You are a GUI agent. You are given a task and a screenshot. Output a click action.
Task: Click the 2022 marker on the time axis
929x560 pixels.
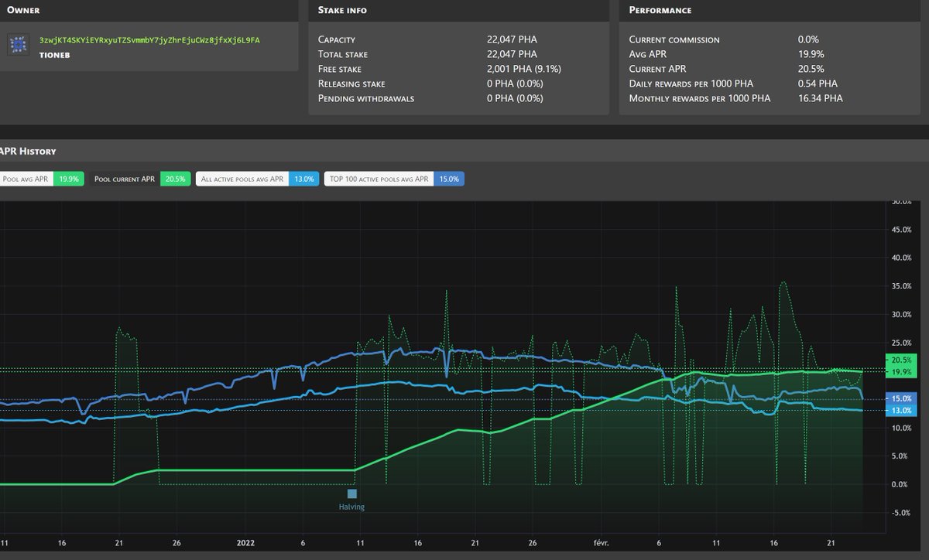point(245,543)
